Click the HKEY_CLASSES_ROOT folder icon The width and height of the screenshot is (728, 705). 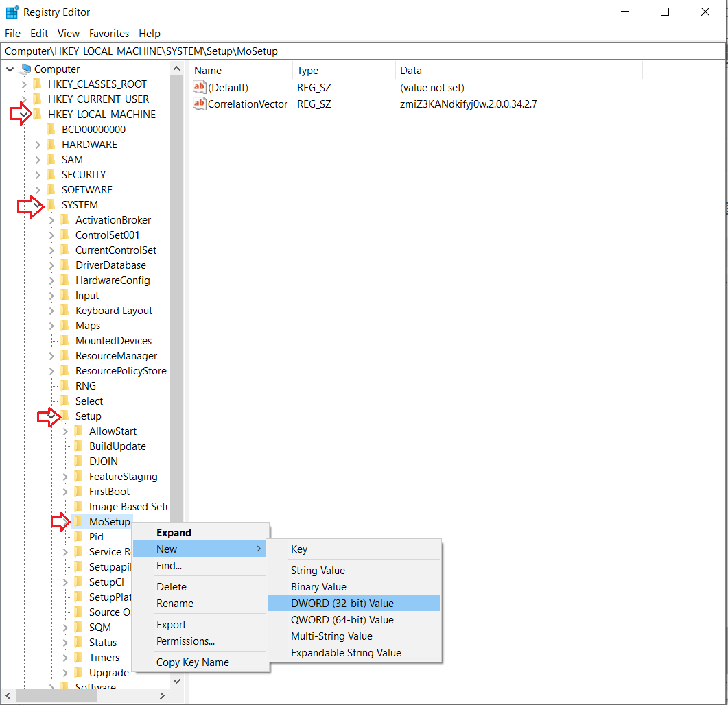(x=38, y=84)
